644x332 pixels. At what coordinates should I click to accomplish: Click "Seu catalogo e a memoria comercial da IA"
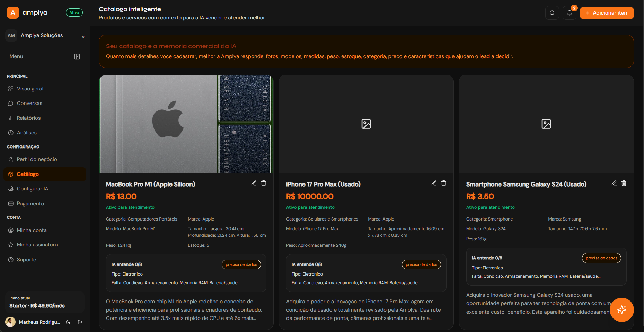(171, 46)
